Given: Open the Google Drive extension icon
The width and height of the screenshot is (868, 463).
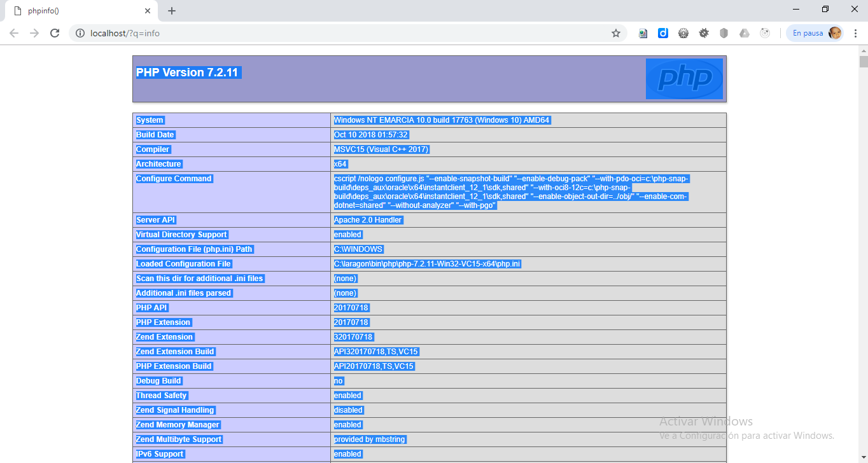Looking at the screenshot, I should pyautogui.click(x=745, y=33).
